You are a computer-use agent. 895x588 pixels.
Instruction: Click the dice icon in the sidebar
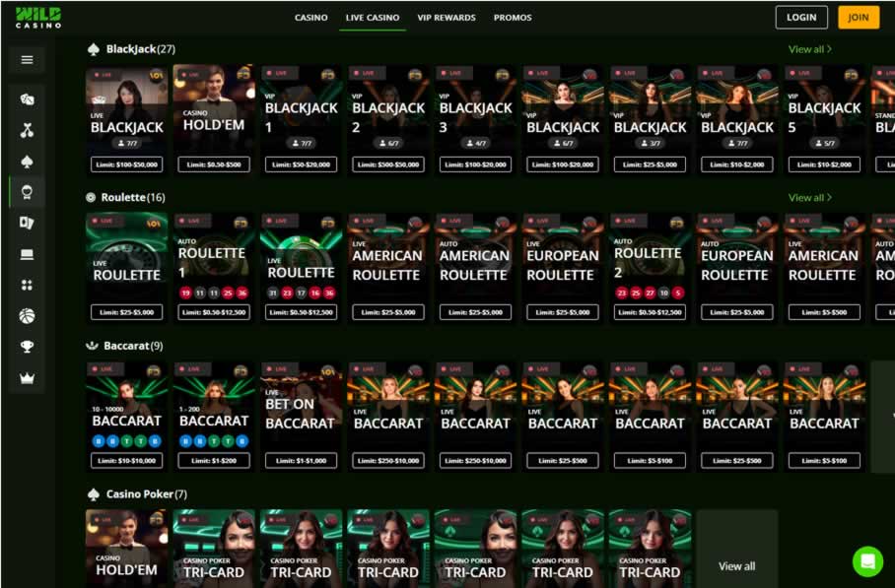click(27, 99)
